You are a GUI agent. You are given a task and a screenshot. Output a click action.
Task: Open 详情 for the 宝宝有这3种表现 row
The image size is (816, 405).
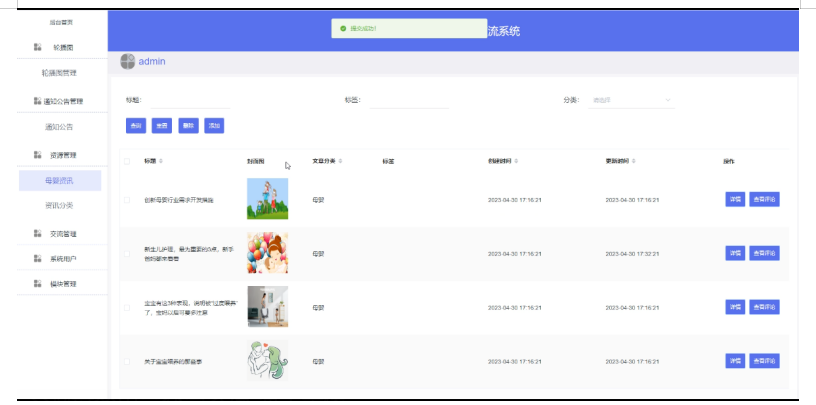735,307
